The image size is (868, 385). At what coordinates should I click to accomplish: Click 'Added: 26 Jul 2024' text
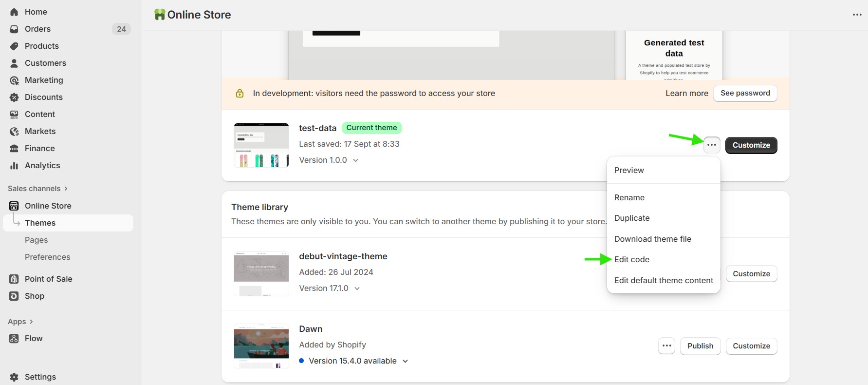point(336,272)
